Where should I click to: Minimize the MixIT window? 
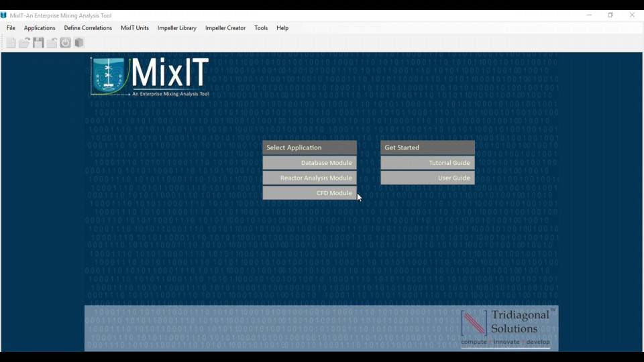click(x=589, y=15)
